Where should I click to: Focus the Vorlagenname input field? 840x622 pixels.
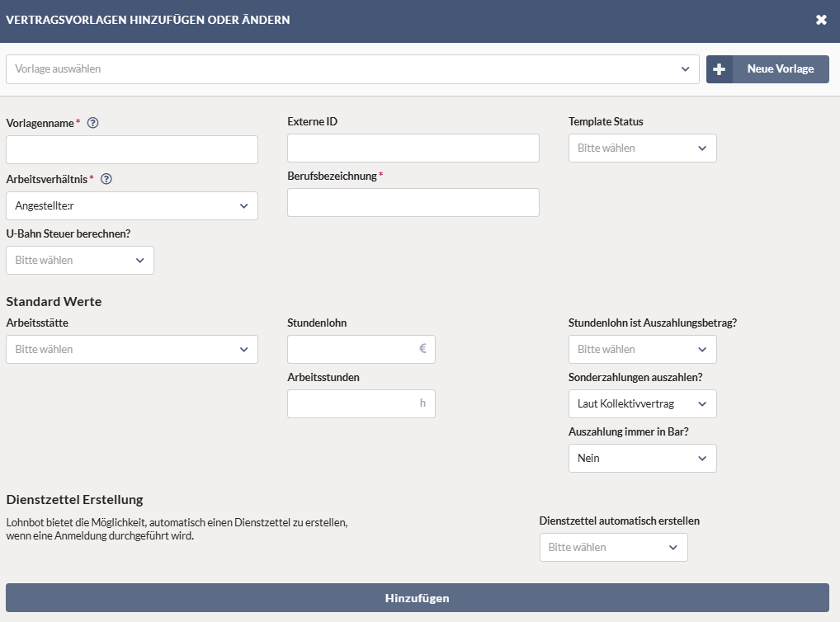132,149
